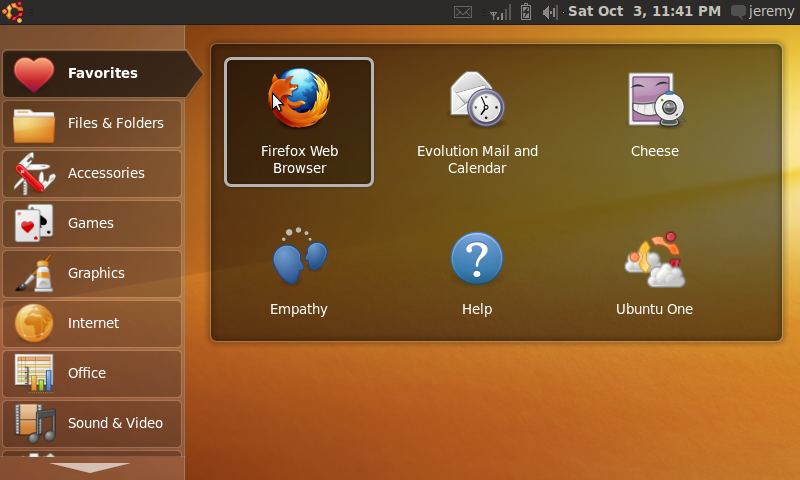Open Empathy instant messenger
Image resolution: width=800 pixels, height=480 pixels.
(299, 272)
